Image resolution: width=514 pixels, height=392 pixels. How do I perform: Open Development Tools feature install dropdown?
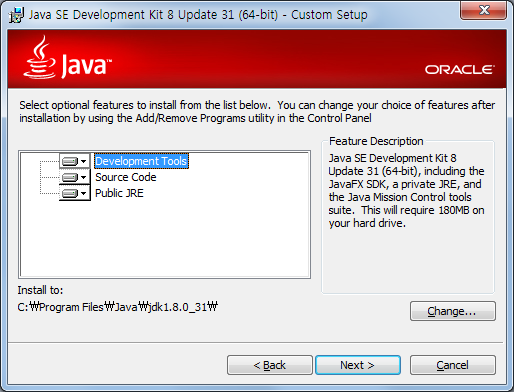tap(75, 161)
